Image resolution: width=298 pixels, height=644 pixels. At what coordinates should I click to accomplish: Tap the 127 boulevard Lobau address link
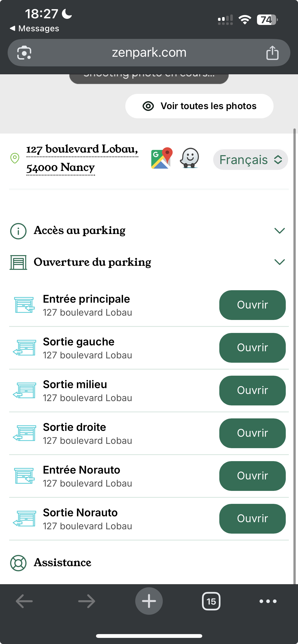click(82, 158)
